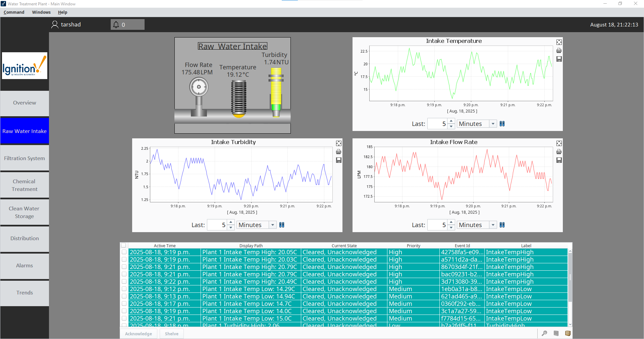This screenshot has width=644, height=339.
Task: Click the flow meter gauge graphic
Action: click(199, 96)
